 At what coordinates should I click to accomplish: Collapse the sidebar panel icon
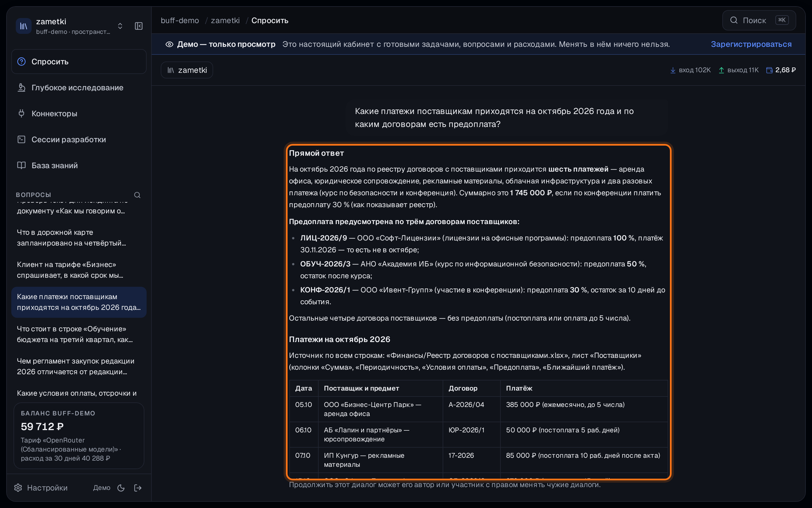139,26
